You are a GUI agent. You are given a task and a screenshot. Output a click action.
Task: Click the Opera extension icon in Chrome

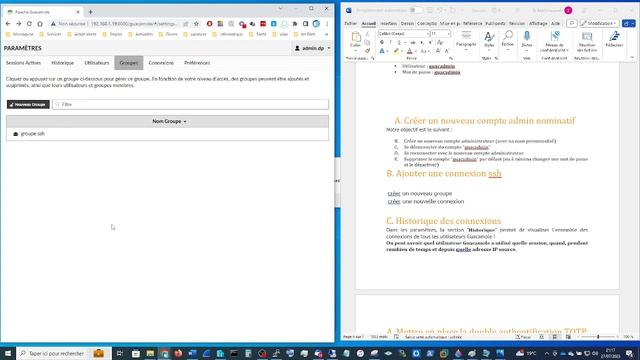point(209,24)
